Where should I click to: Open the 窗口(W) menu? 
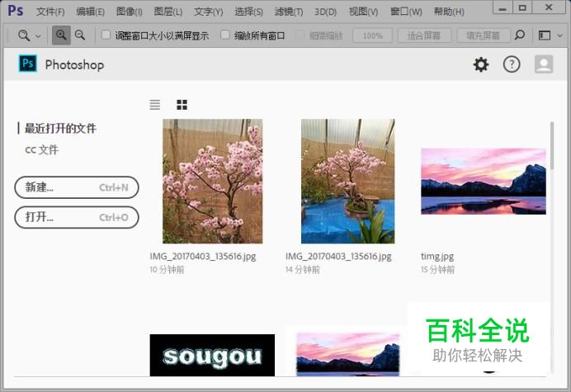(406, 12)
